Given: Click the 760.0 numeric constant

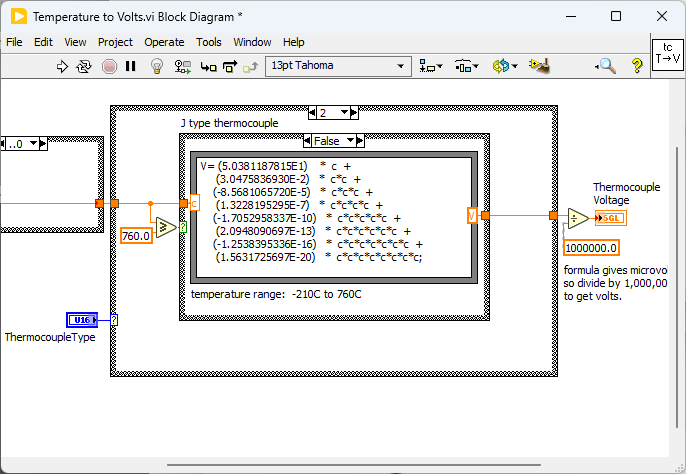Looking at the screenshot, I should (x=136, y=236).
